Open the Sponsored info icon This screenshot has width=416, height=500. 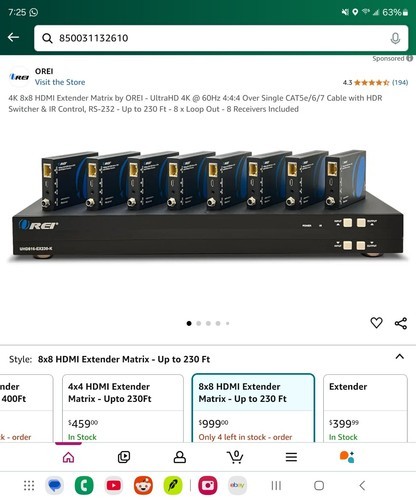pos(409,58)
